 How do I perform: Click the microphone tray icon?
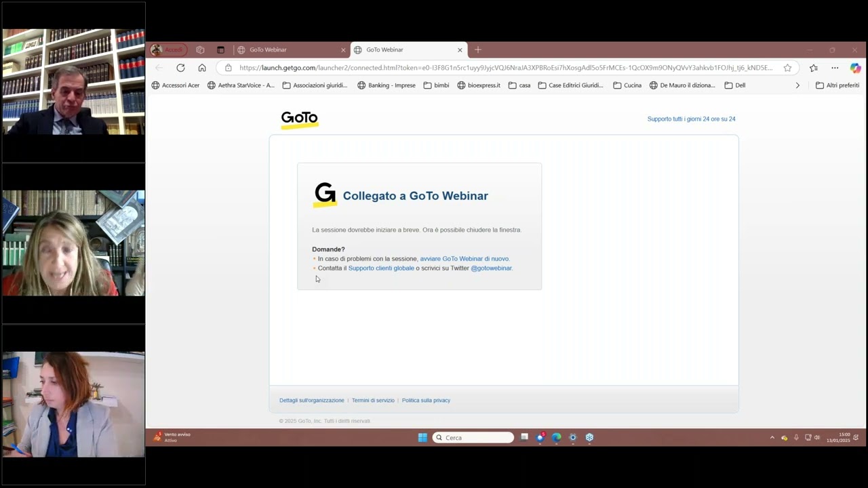pyautogui.click(x=796, y=438)
